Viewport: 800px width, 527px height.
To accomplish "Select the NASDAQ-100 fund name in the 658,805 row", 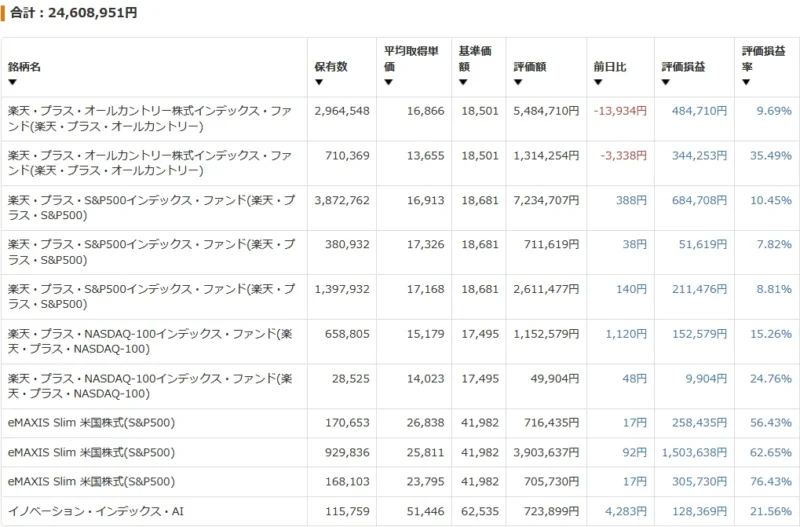I will [x=150, y=341].
